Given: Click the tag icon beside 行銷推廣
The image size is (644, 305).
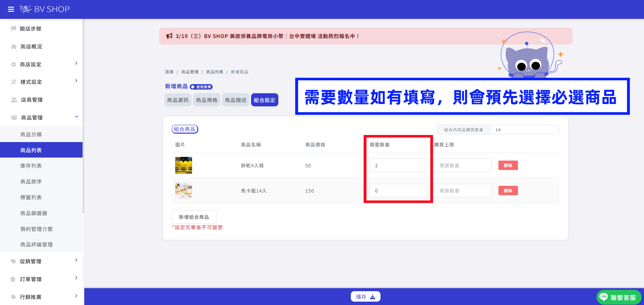Looking at the screenshot, I should pos(13,297).
